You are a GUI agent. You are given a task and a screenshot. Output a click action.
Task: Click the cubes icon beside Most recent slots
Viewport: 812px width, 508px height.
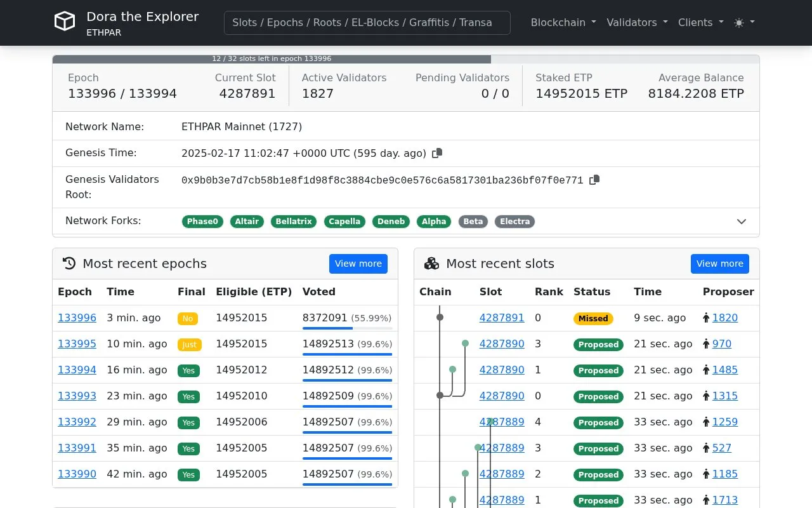[x=431, y=264]
